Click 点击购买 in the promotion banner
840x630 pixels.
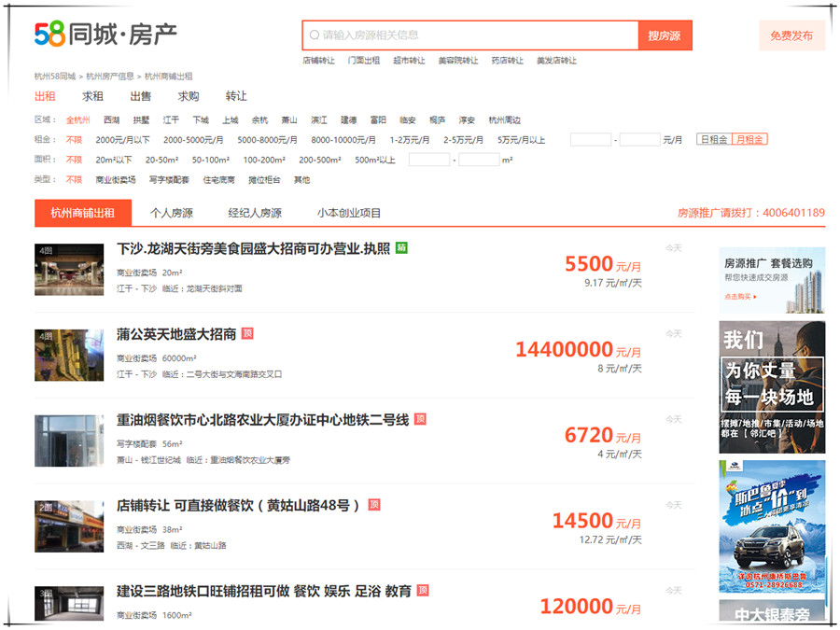point(740,296)
